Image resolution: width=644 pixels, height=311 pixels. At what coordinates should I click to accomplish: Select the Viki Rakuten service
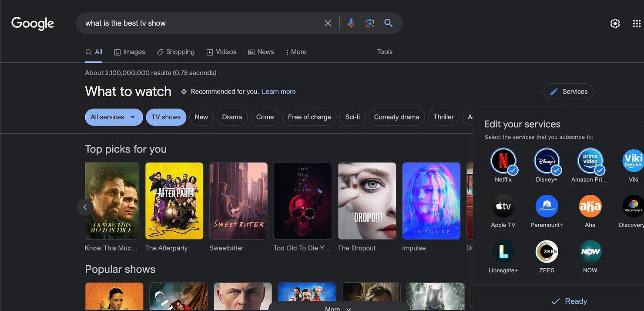click(633, 161)
